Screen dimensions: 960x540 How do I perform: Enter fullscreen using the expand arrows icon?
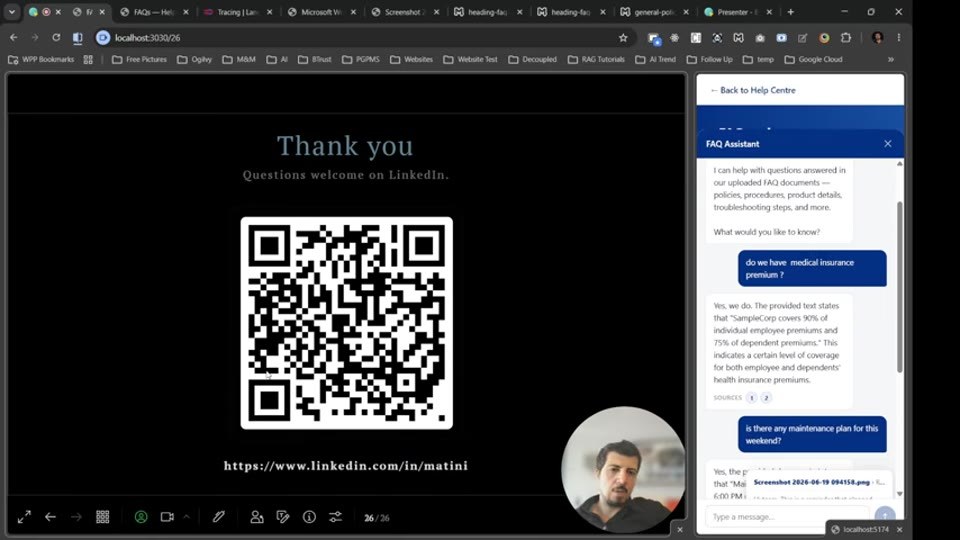[24, 517]
